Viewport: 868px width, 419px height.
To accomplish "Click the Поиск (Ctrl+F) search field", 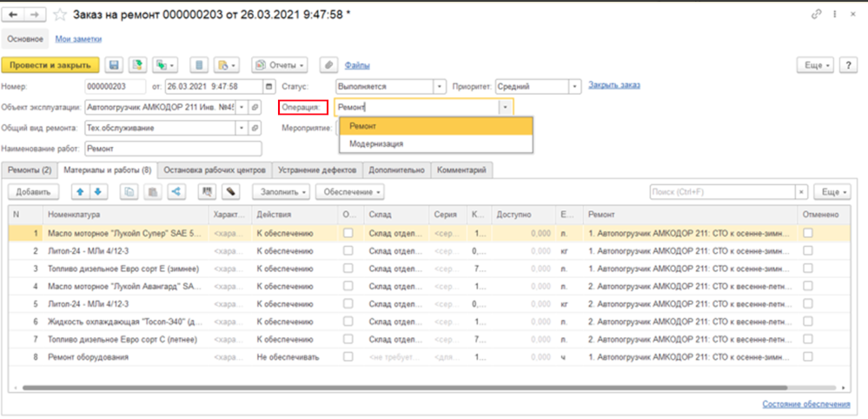I will point(723,191).
